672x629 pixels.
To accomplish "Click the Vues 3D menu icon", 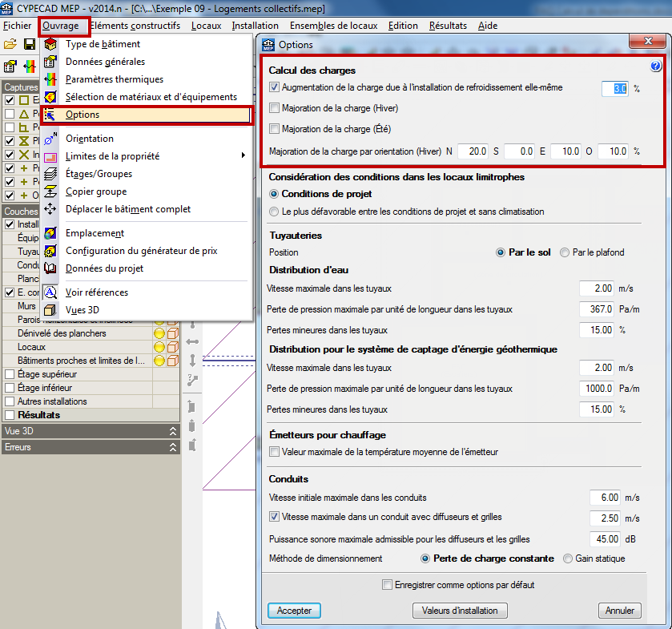I will tap(50, 310).
